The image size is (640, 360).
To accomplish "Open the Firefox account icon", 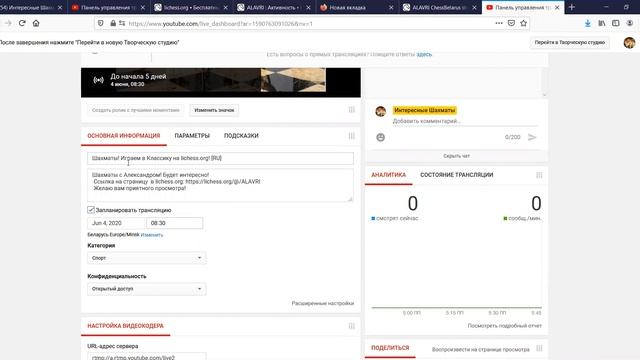I will [630, 23].
